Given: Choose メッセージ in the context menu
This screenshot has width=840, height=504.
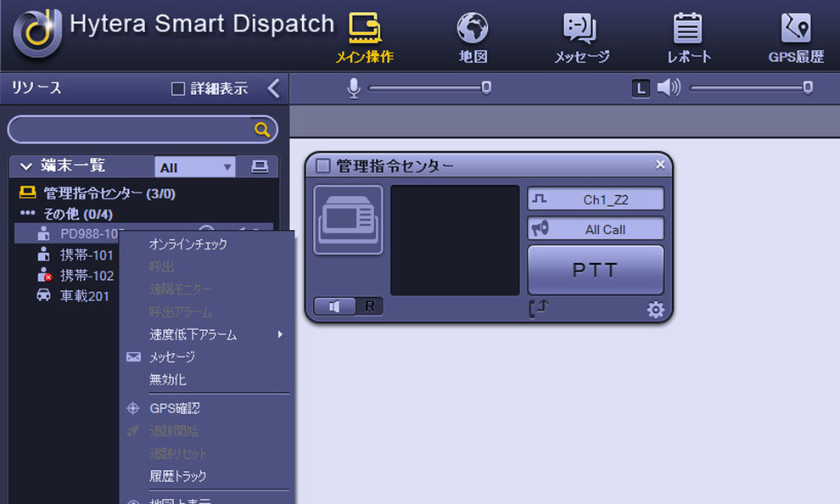Looking at the screenshot, I should 172,357.
